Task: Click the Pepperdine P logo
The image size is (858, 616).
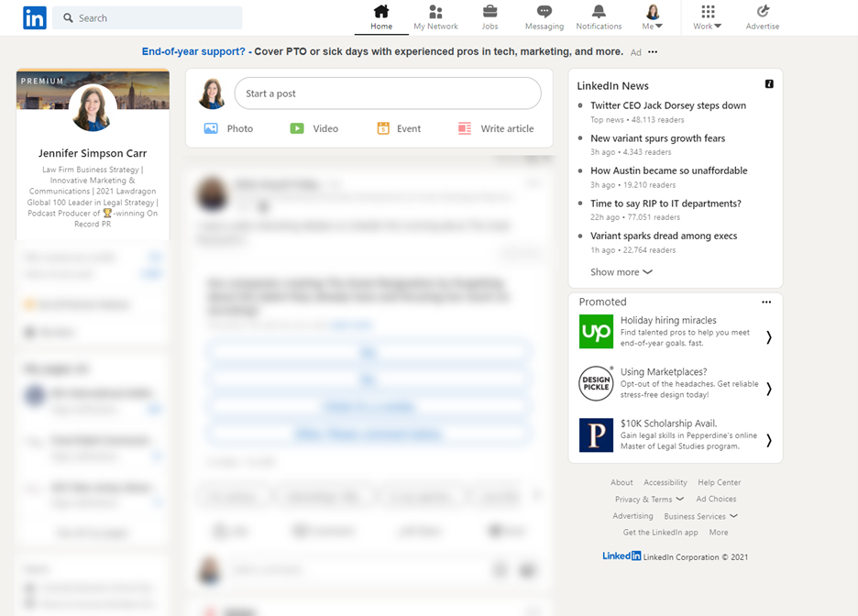Action: pos(596,434)
